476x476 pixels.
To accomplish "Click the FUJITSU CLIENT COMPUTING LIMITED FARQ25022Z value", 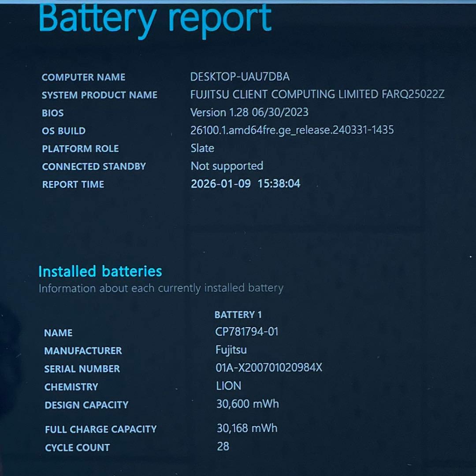I will tap(317, 94).
